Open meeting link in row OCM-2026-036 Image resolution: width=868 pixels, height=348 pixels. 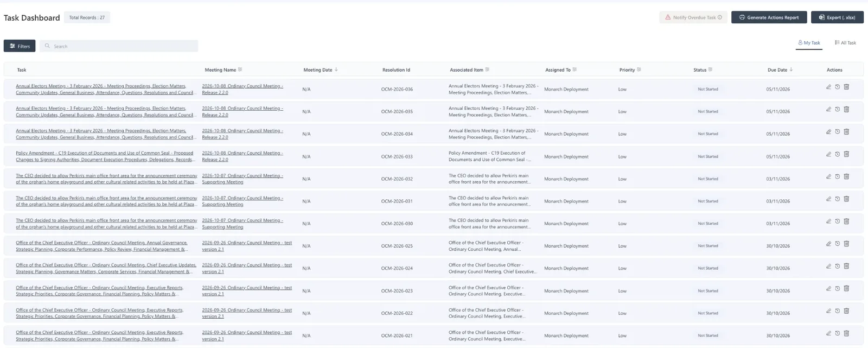tap(242, 89)
